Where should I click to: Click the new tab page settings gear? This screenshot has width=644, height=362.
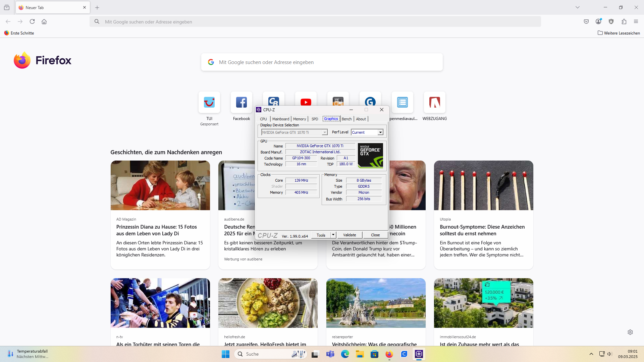point(630,332)
